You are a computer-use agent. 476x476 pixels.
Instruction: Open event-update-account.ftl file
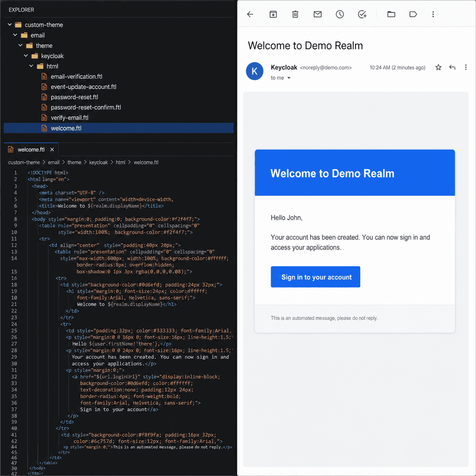(x=84, y=87)
